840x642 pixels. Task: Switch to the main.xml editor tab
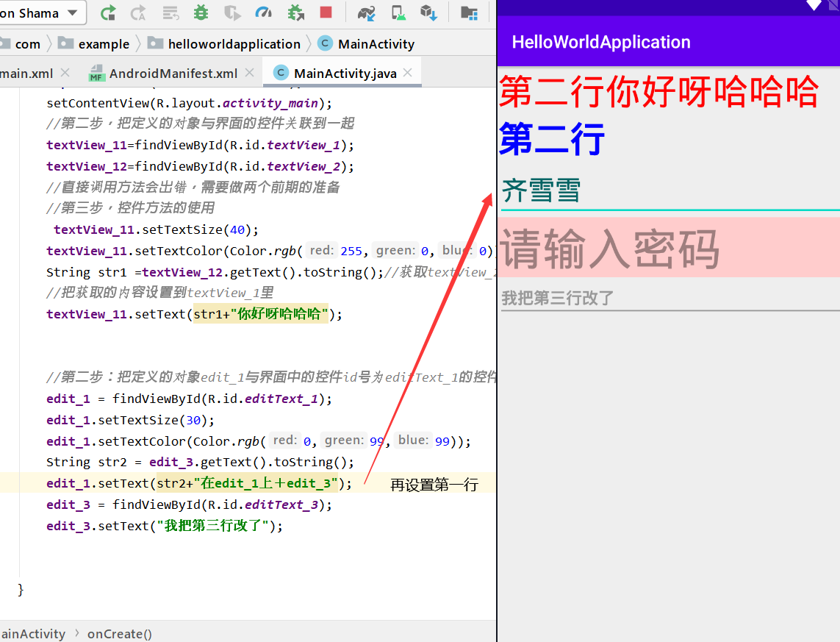click(x=26, y=74)
